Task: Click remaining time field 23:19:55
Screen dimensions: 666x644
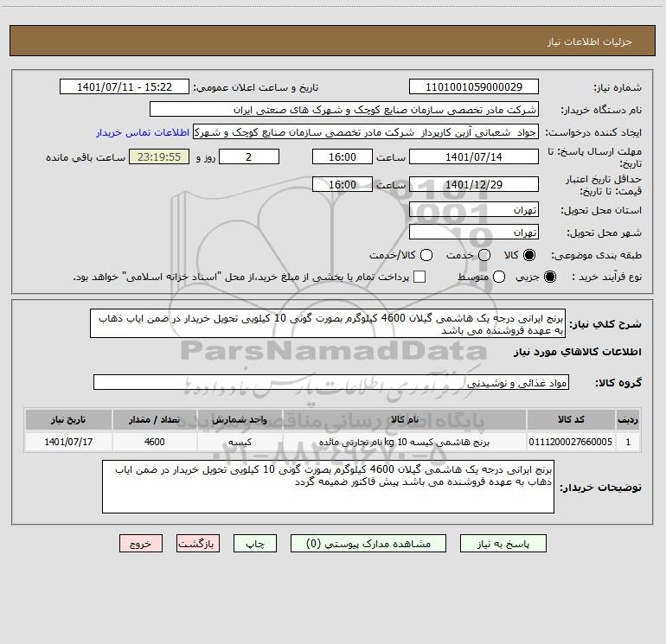Action: point(159,156)
